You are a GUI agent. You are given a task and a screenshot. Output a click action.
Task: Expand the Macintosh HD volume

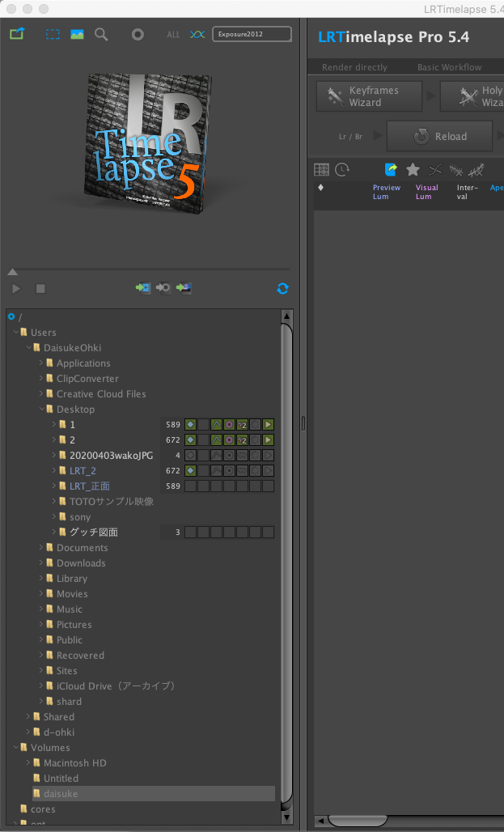point(28,762)
